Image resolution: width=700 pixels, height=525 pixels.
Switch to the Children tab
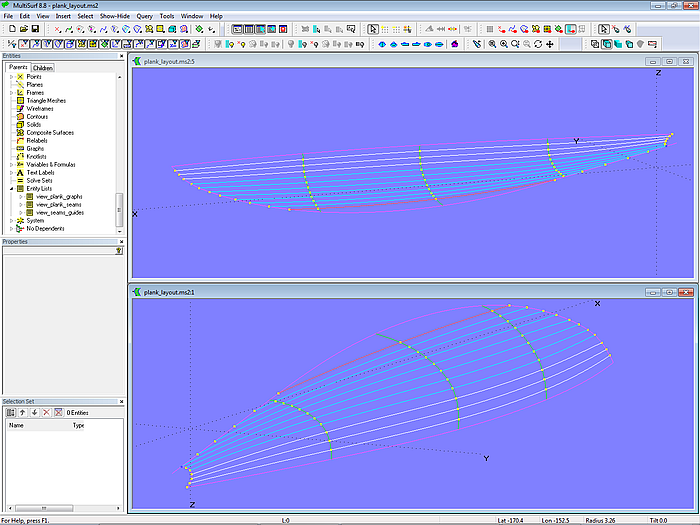pos(43,68)
